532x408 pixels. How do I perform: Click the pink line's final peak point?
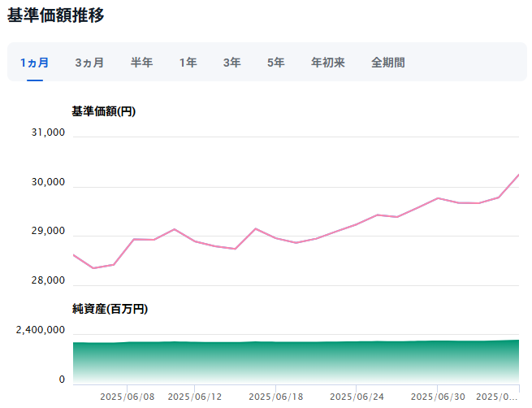[518, 175]
